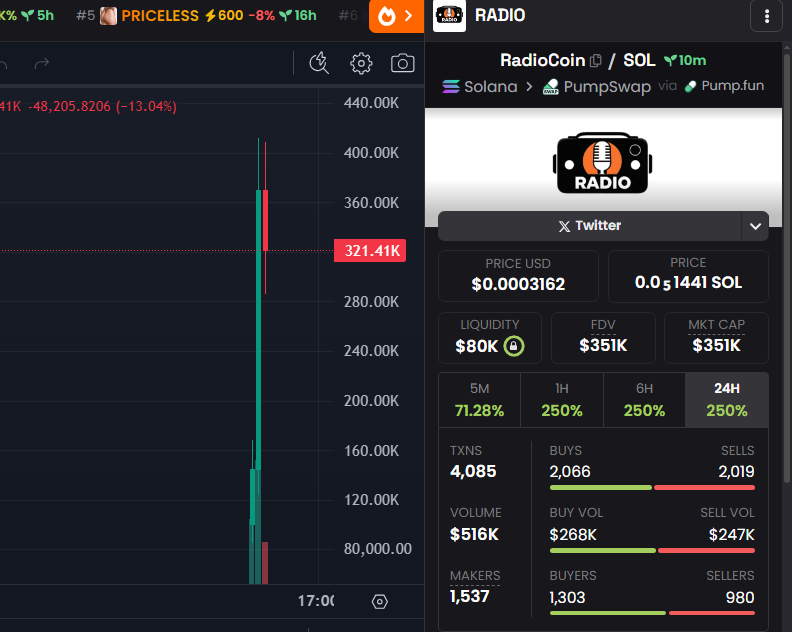Viewport: 792px width, 632px height.
Task: Click the PRICE USD $0.0003162 box
Action: 518,276
